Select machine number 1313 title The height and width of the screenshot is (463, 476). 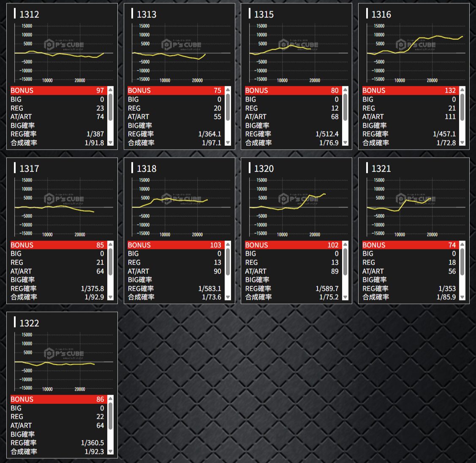(146, 14)
